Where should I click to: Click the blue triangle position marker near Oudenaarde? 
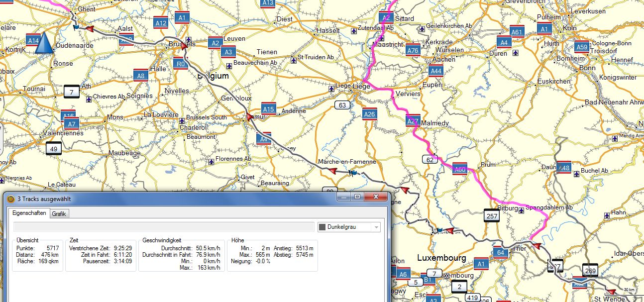point(44,43)
